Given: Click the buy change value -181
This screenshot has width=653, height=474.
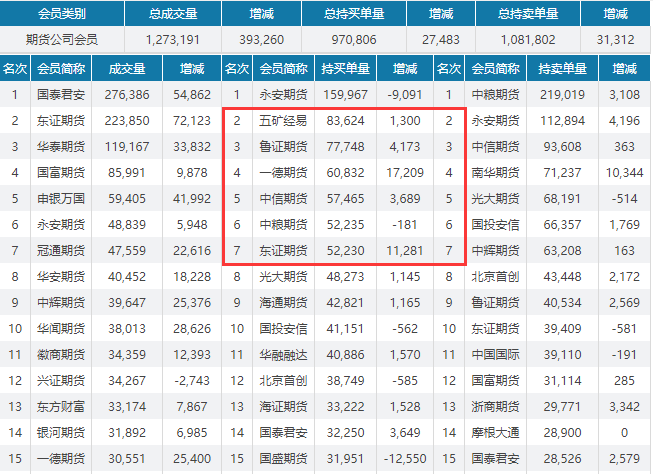Looking at the screenshot, I should (x=405, y=225).
